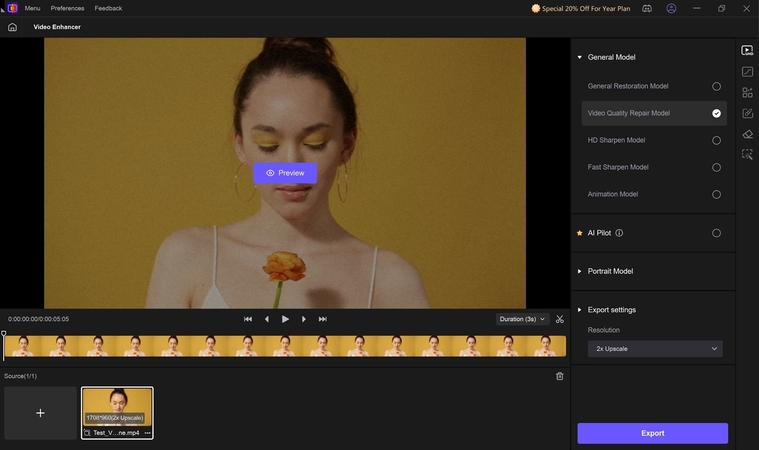This screenshot has height=450, width=759.
Task: Select the General Restoration Model radio button
Action: click(x=716, y=86)
